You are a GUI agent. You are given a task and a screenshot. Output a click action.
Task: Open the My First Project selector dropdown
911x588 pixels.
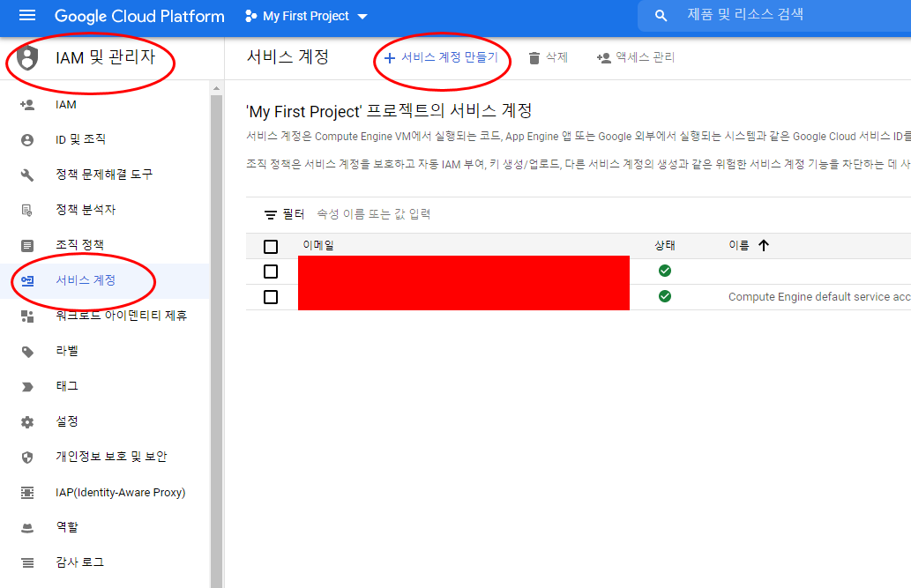(307, 16)
